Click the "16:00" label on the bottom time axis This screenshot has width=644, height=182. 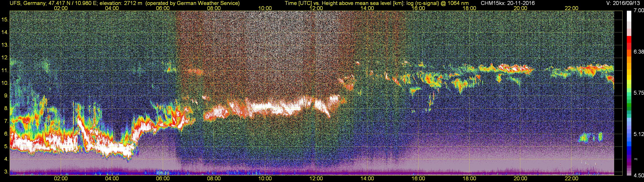[x=418, y=179]
